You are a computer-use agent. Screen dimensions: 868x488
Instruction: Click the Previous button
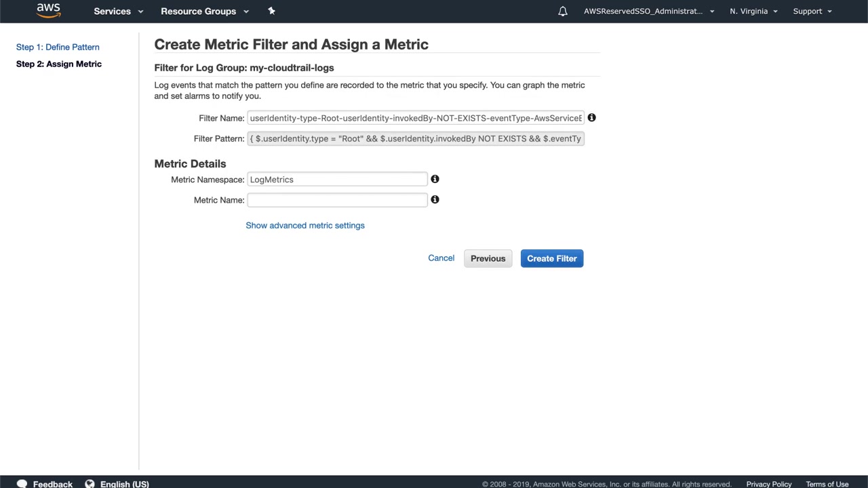488,258
